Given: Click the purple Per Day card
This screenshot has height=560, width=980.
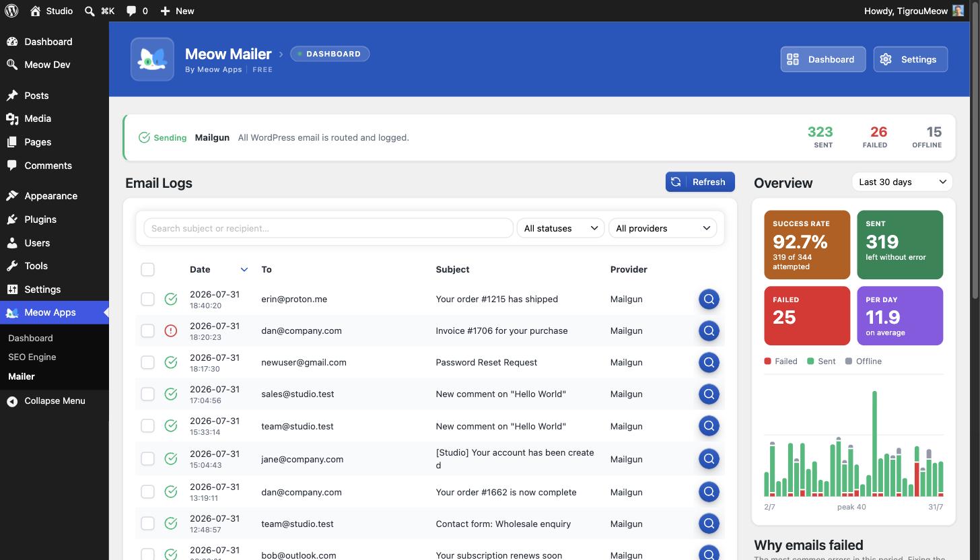Looking at the screenshot, I should pos(900,316).
